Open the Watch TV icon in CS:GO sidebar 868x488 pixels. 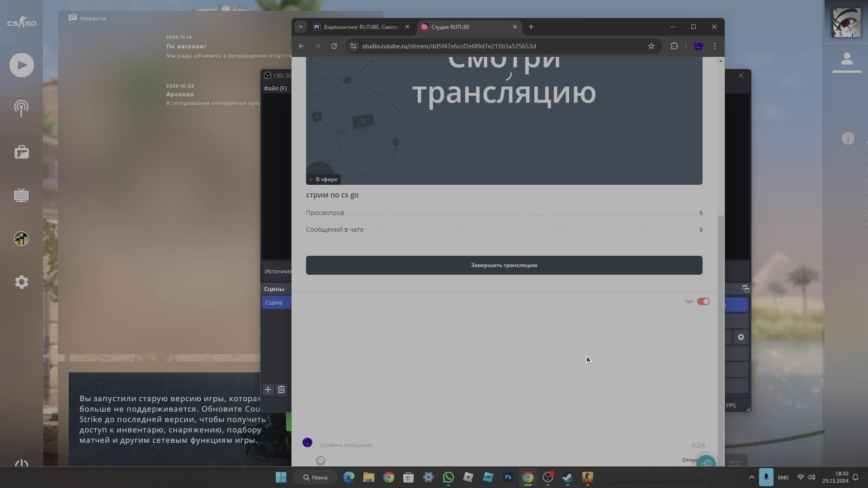click(x=21, y=195)
